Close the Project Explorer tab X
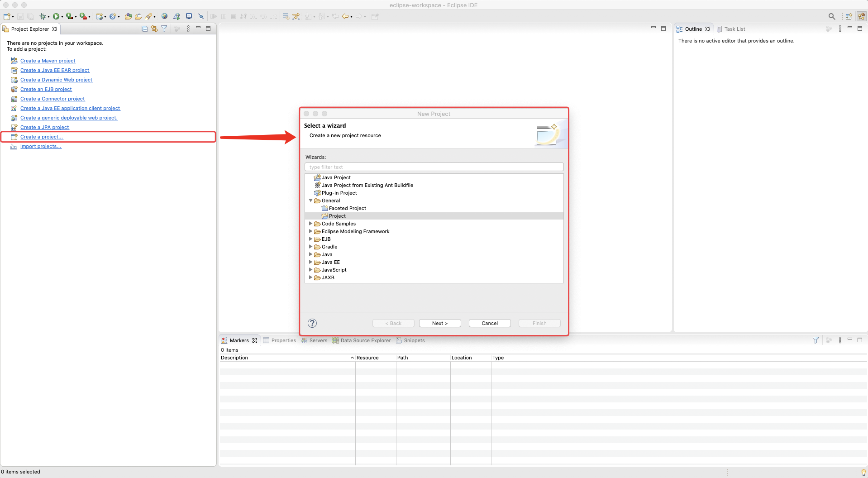868x478 pixels. 55,29
